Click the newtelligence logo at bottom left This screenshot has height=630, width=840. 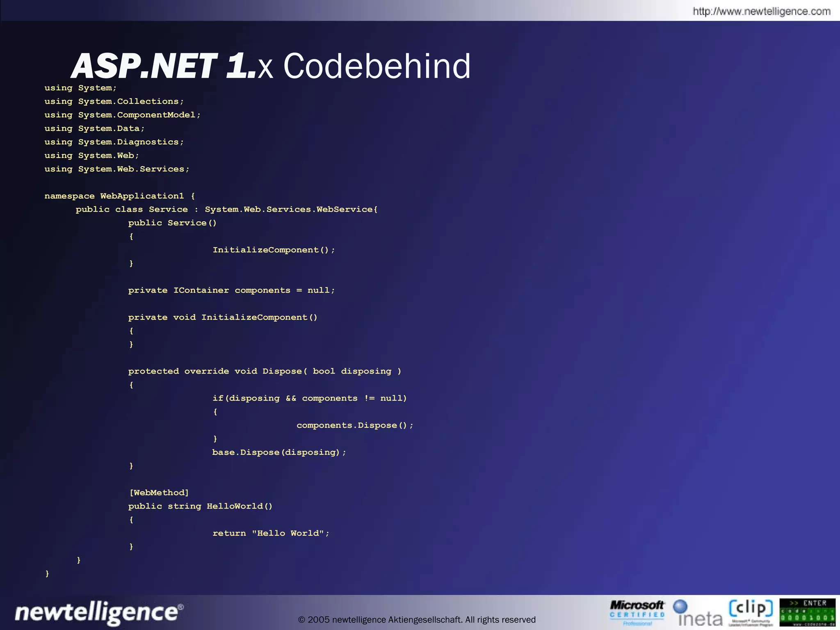97,613
